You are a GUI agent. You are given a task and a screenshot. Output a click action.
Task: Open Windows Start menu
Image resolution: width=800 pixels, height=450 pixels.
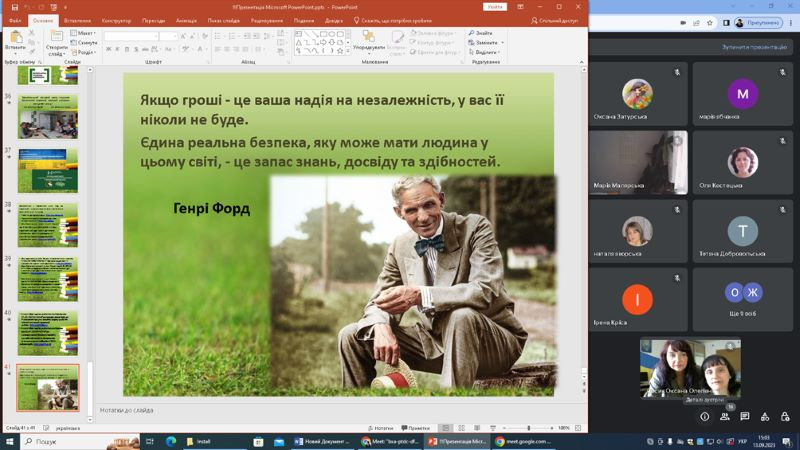point(10,441)
